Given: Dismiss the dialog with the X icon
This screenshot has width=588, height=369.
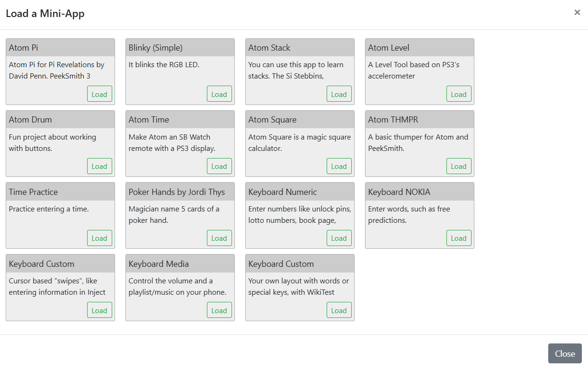Looking at the screenshot, I should [577, 13].
